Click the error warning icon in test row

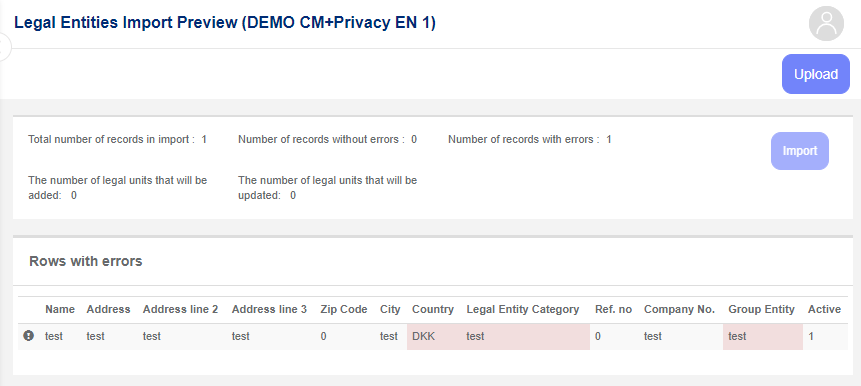(x=29, y=335)
